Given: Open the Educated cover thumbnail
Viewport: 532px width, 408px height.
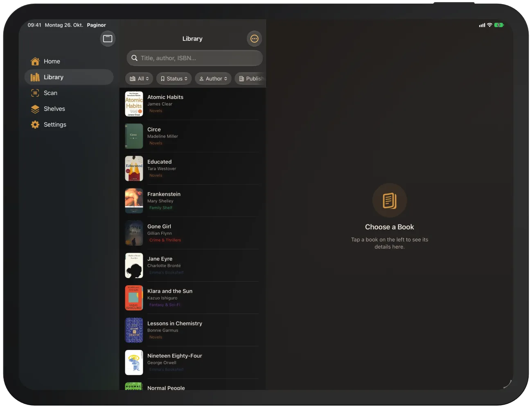Looking at the screenshot, I should pos(134,168).
